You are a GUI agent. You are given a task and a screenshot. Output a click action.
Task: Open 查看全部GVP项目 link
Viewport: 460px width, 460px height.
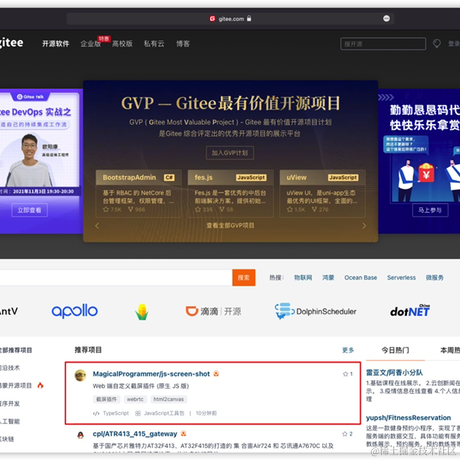[230, 226]
